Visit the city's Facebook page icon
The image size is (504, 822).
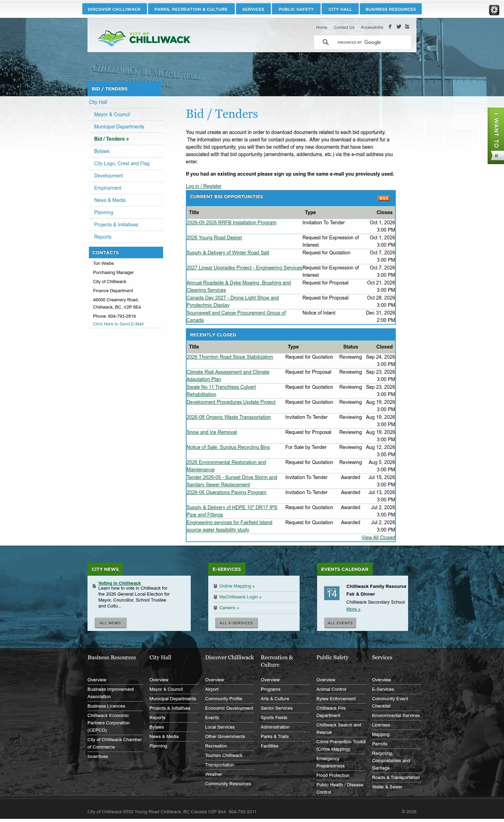pos(390,27)
